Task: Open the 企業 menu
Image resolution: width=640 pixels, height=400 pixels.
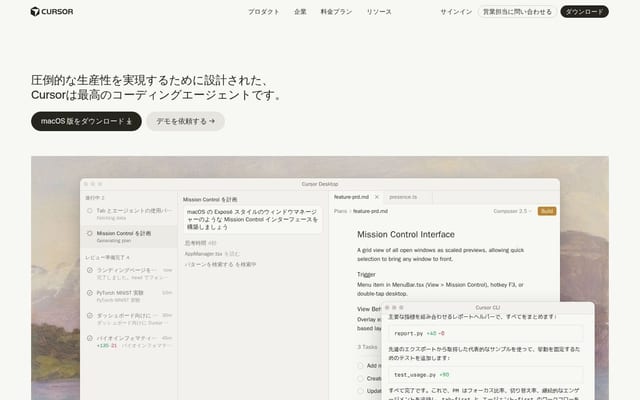Action: [300, 12]
